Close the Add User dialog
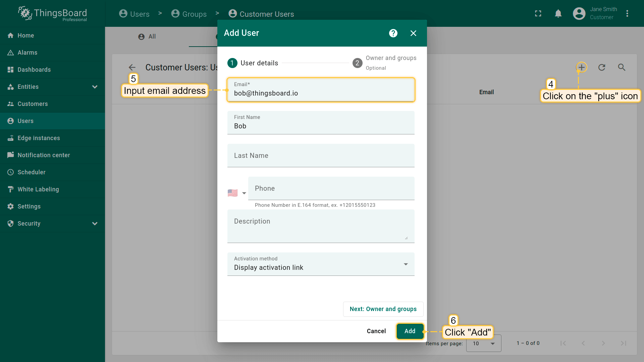Image resolution: width=644 pixels, height=362 pixels. 413,33
